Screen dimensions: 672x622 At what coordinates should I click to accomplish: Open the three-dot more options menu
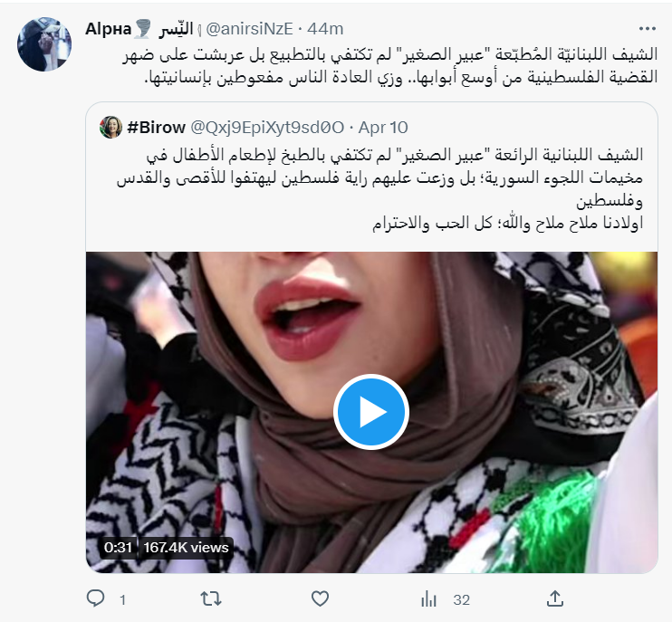[648, 29]
